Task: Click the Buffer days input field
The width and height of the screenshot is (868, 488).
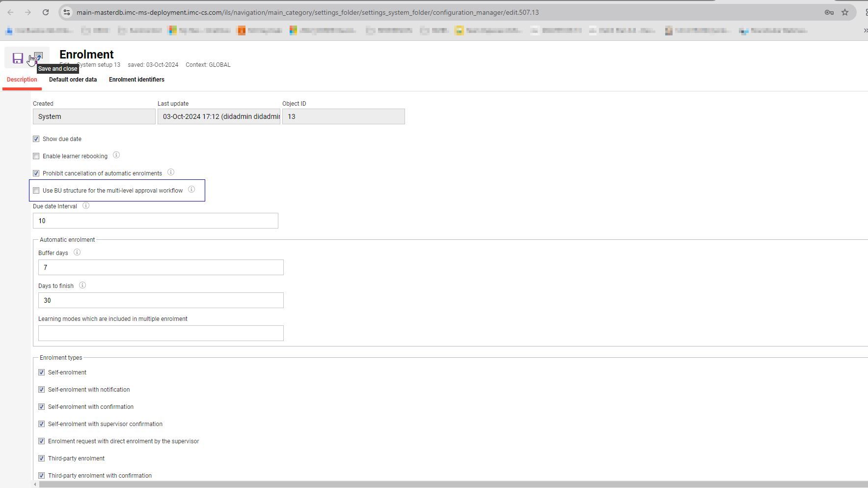Action: pyautogui.click(x=161, y=267)
